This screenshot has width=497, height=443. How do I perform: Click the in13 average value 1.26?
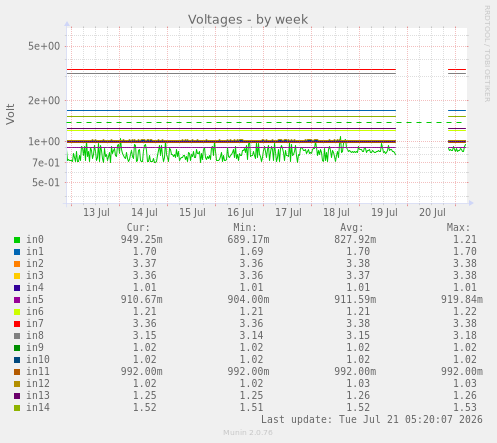(358, 396)
